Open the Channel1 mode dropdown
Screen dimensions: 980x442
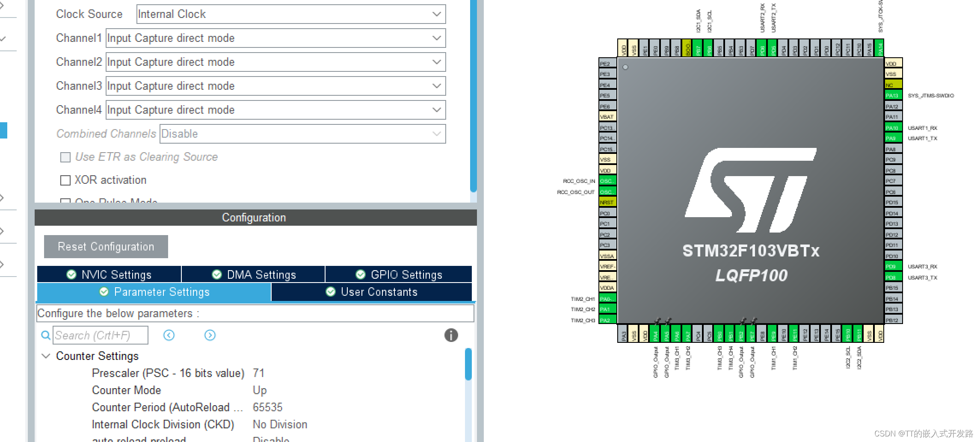[x=276, y=38]
